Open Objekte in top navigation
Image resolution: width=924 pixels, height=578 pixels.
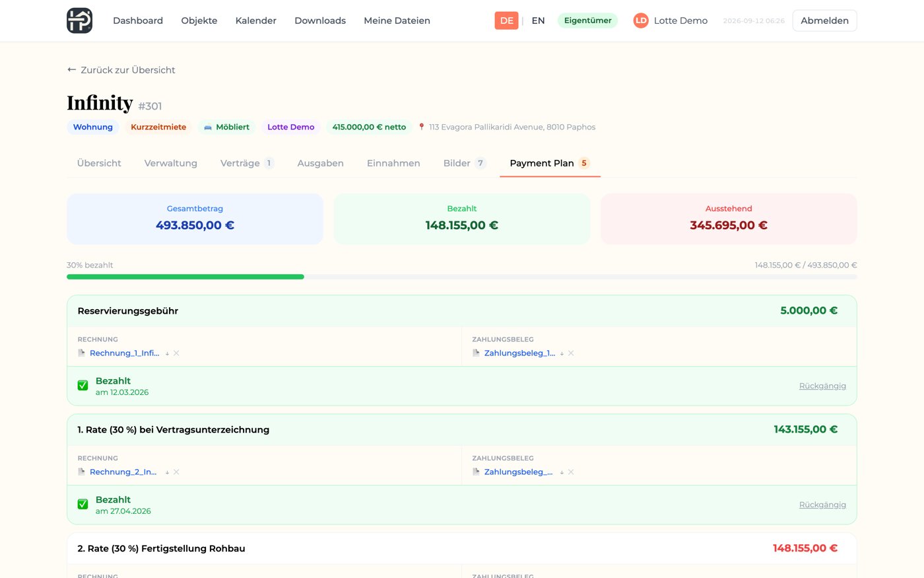point(199,20)
